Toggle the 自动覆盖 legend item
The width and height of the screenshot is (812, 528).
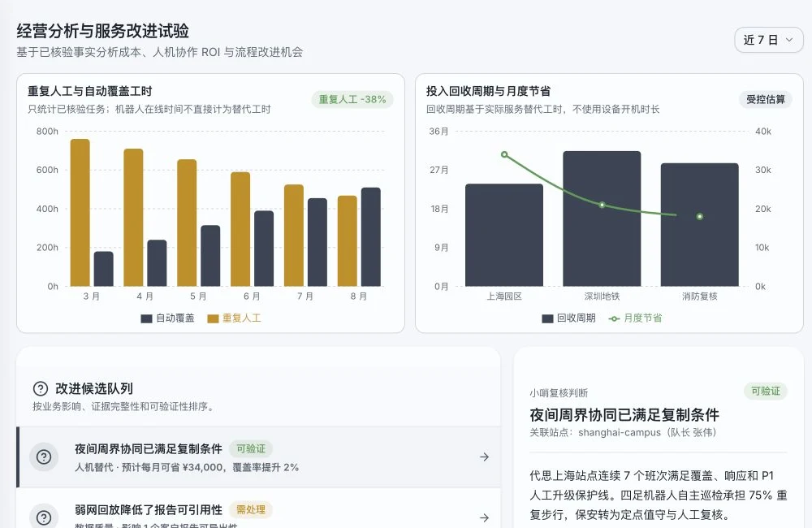pos(168,318)
